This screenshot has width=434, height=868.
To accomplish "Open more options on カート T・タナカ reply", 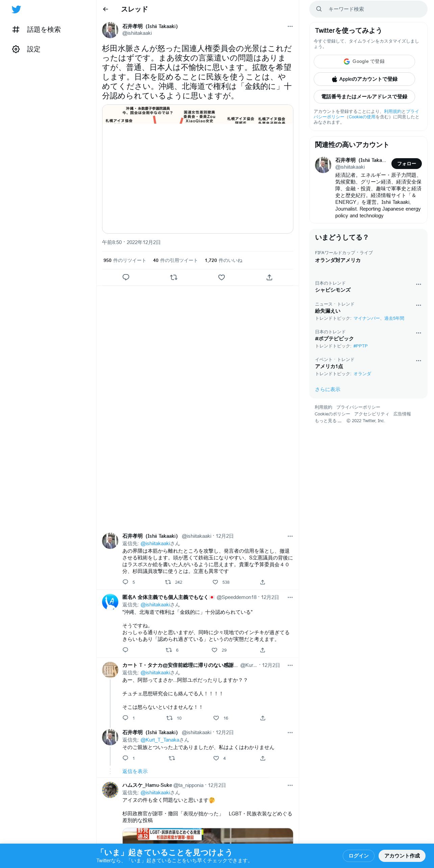I will click(x=290, y=665).
